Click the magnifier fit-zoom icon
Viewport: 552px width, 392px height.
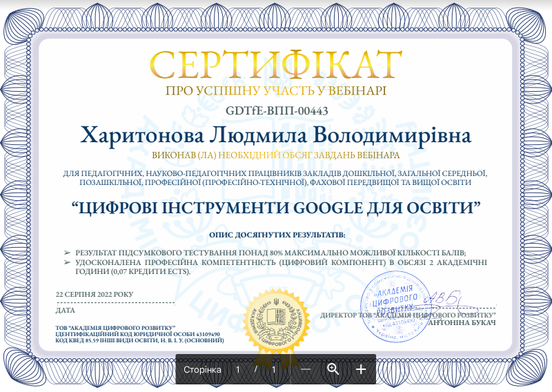coord(333,369)
